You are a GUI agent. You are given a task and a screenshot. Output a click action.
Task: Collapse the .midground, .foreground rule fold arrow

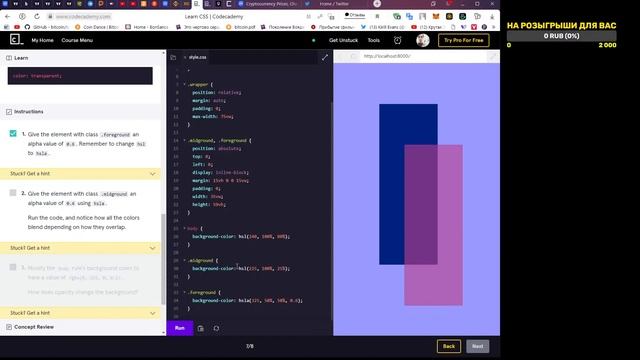coord(184,140)
